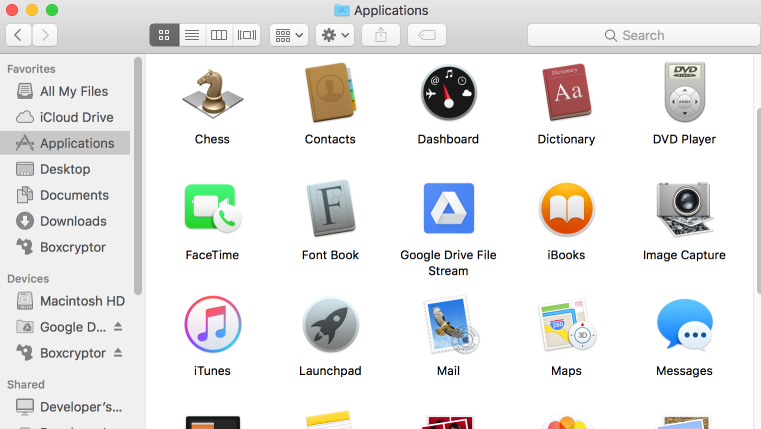Click the main file area scrollbar

pos(759,201)
